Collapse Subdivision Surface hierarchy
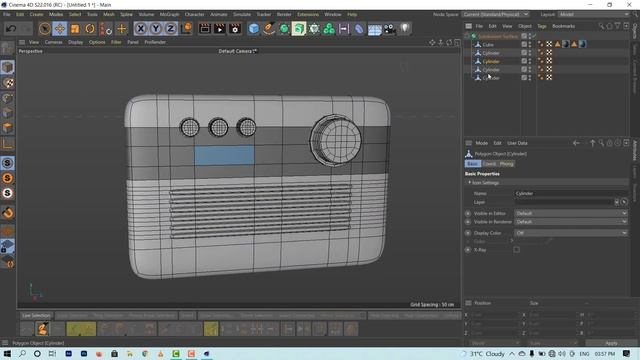 tap(467, 36)
